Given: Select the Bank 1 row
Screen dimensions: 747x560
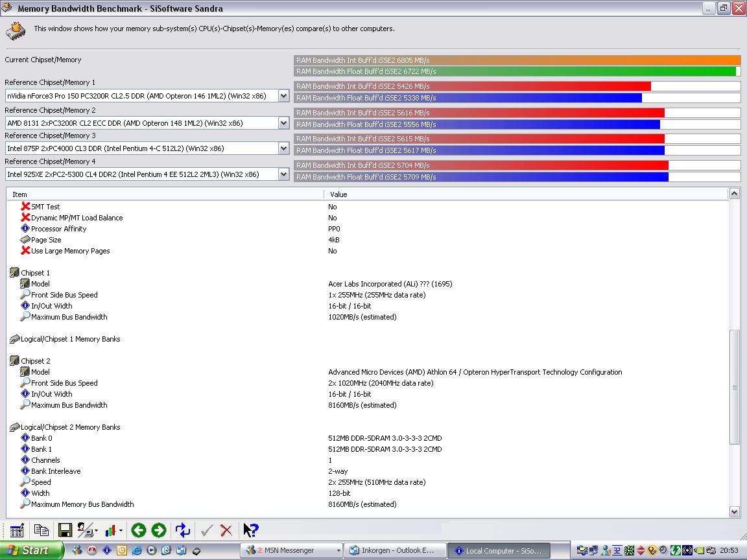Looking at the screenshot, I should point(368,449).
